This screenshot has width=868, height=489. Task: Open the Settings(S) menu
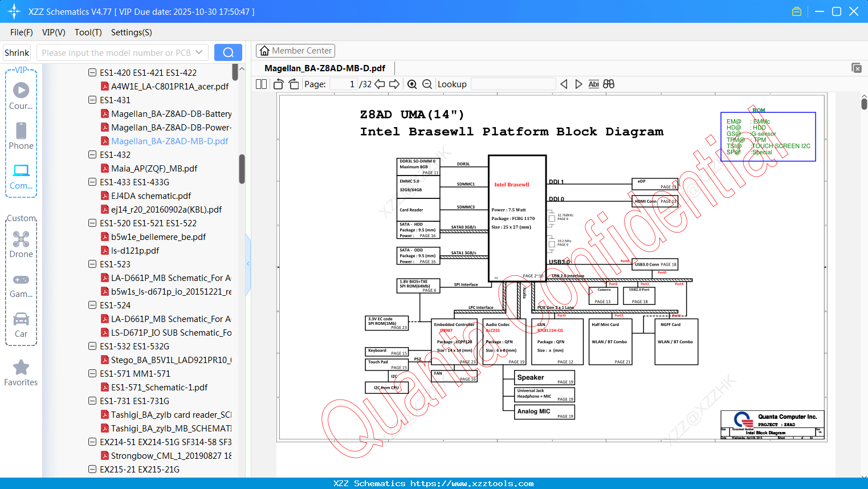[132, 32]
